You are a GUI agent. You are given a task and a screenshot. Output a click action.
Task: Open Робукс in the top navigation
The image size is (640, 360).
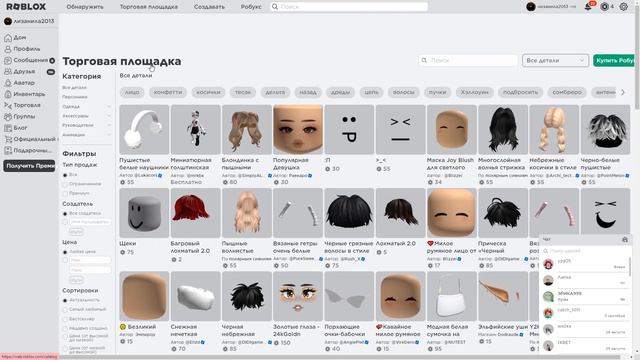click(x=251, y=7)
